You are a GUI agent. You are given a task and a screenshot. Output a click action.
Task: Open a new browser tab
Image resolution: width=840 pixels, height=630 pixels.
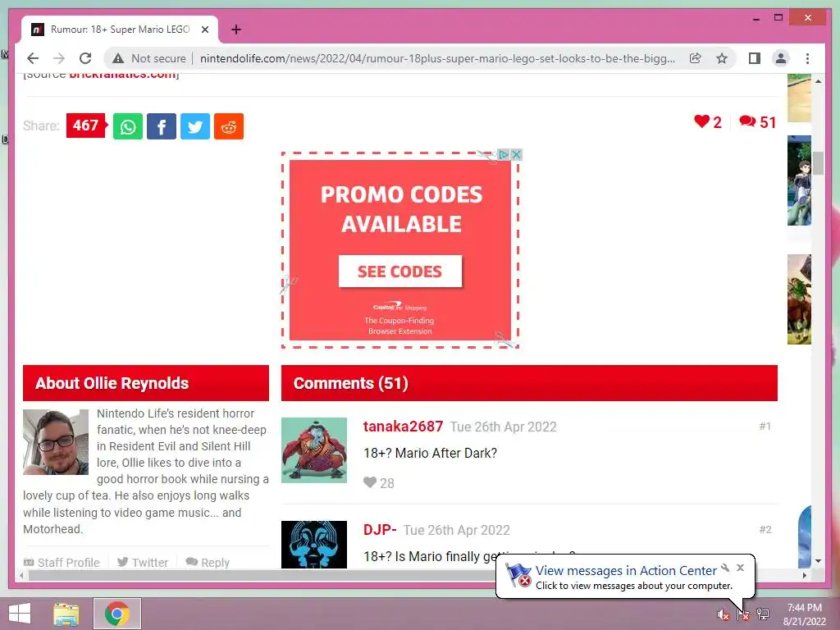[236, 30]
